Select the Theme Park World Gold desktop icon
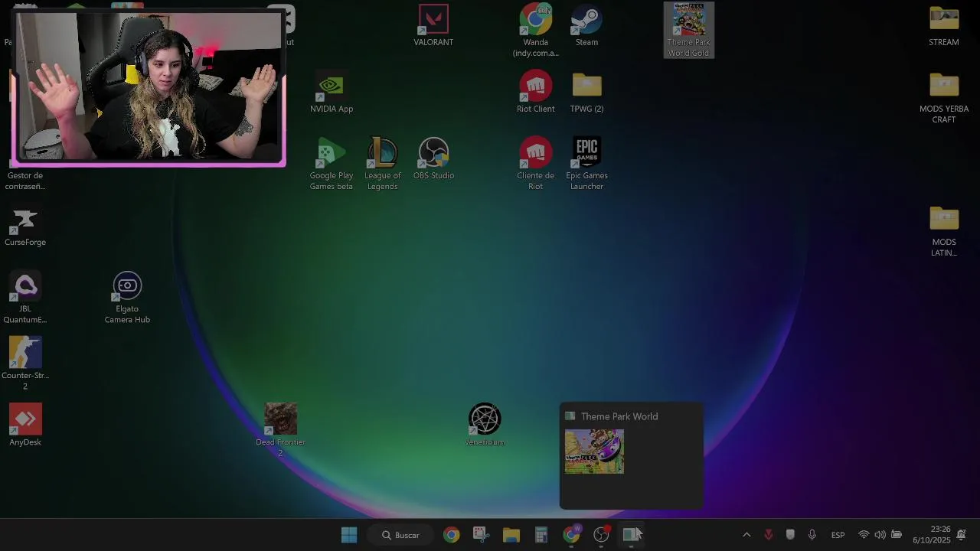This screenshot has width=980, height=551. pyautogui.click(x=689, y=31)
